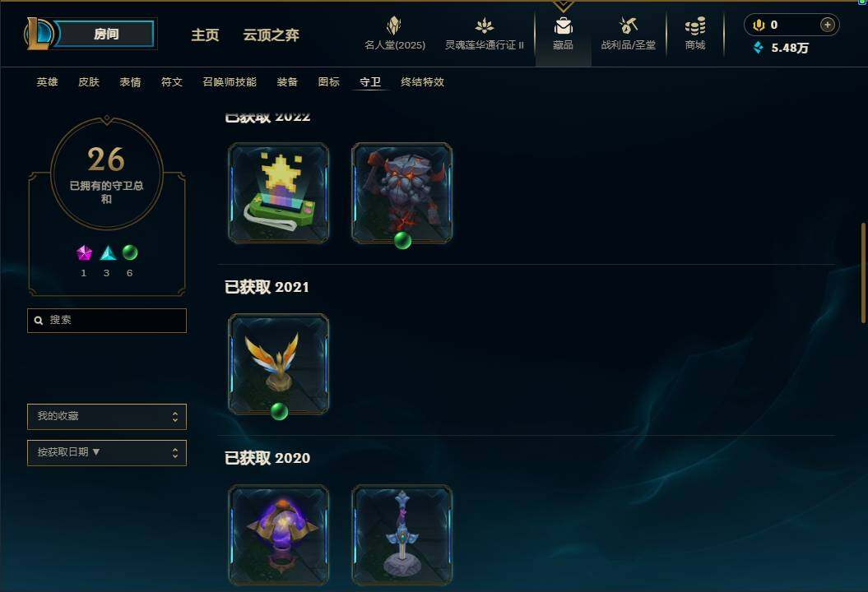Expand the 我的收藏 dropdown
Screen dimensions: 868x592
(x=107, y=417)
